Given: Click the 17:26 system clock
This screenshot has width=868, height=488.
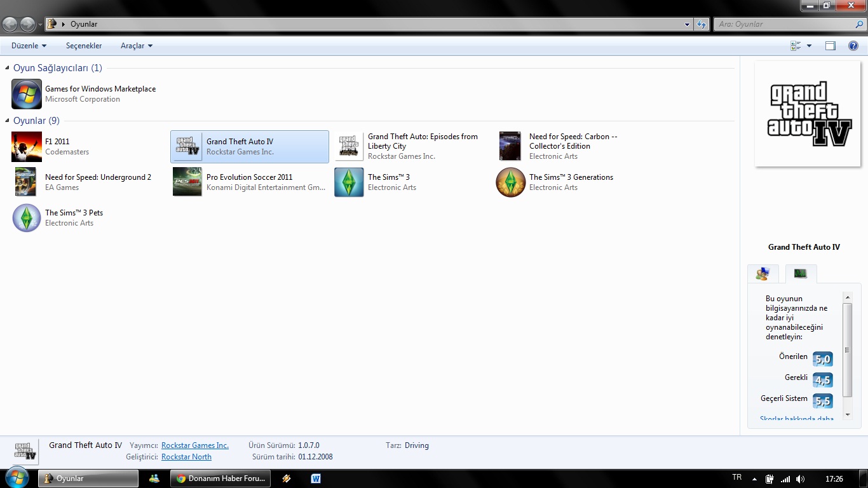Looking at the screenshot, I should 834,479.
